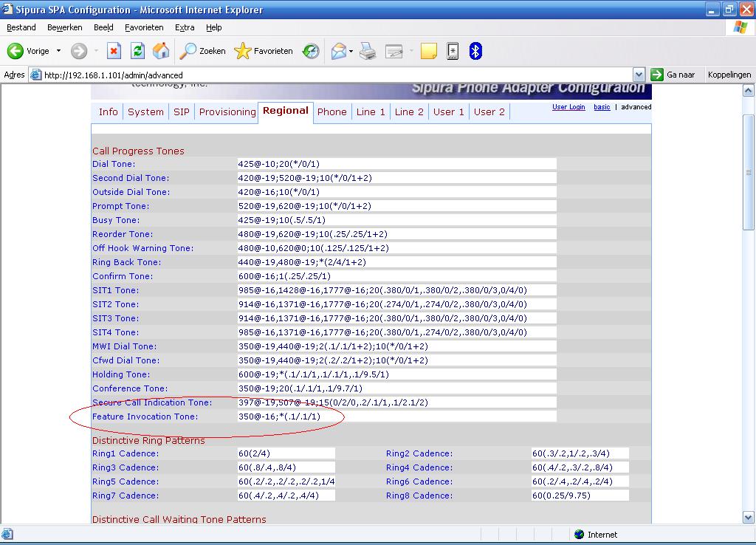Image resolution: width=756 pixels, height=545 pixels.
Task: Expand the Mail button dropdown arrow
Action: 351,51
